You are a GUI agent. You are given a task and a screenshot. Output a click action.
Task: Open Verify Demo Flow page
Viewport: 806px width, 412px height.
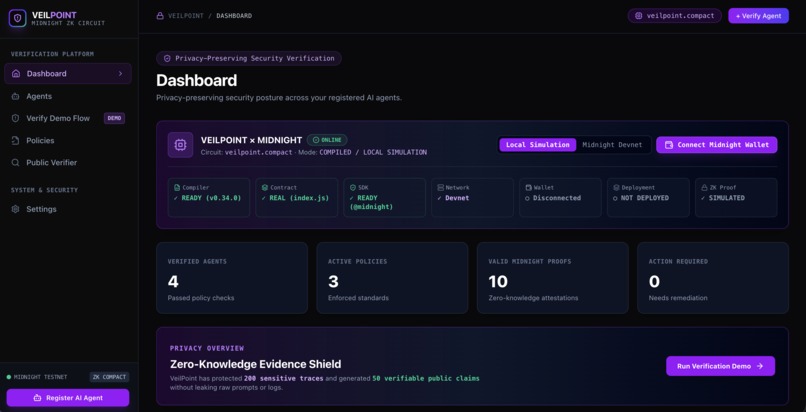point(68,118)
